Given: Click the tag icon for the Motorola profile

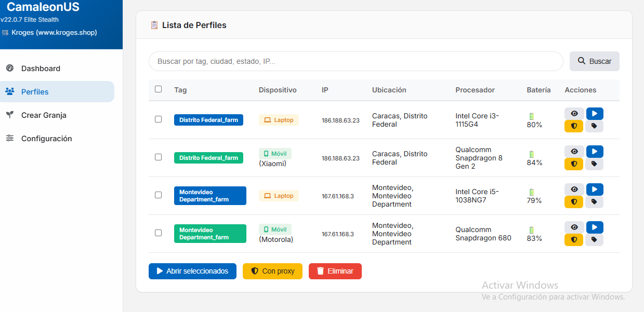Looking at the screenshot, I should [x=594, y=240].
